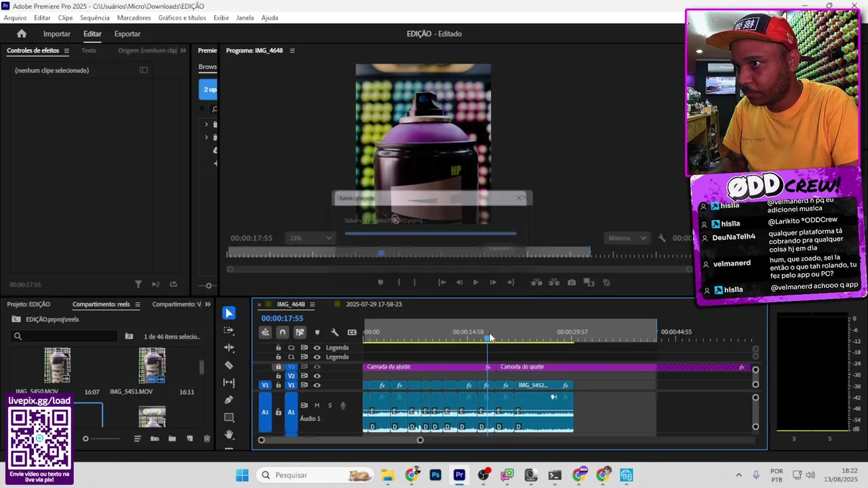Open Photoshop from the taskbar
Image resolution: width=868 pixels, height=488 pixels.
[435, 475]
